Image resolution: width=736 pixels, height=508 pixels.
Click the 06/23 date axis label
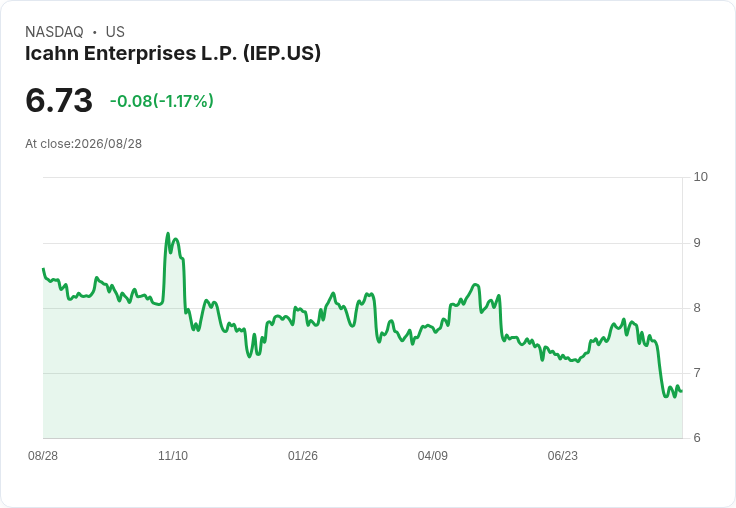coord(562,455)
